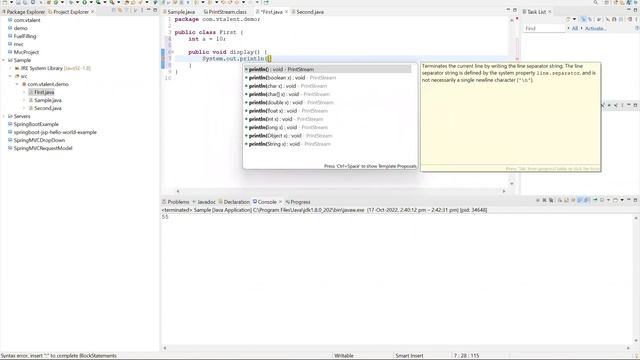Expand Sample.java tree node arrow
The image size is (640, 360).
(24, 100)
